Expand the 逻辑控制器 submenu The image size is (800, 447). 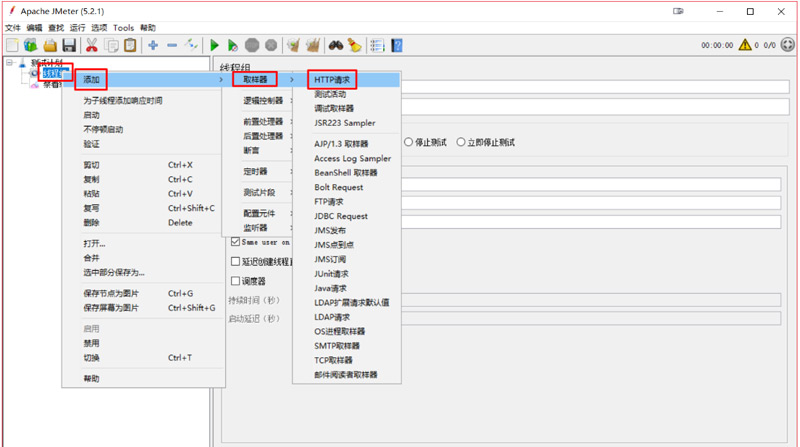click(263, 101)
